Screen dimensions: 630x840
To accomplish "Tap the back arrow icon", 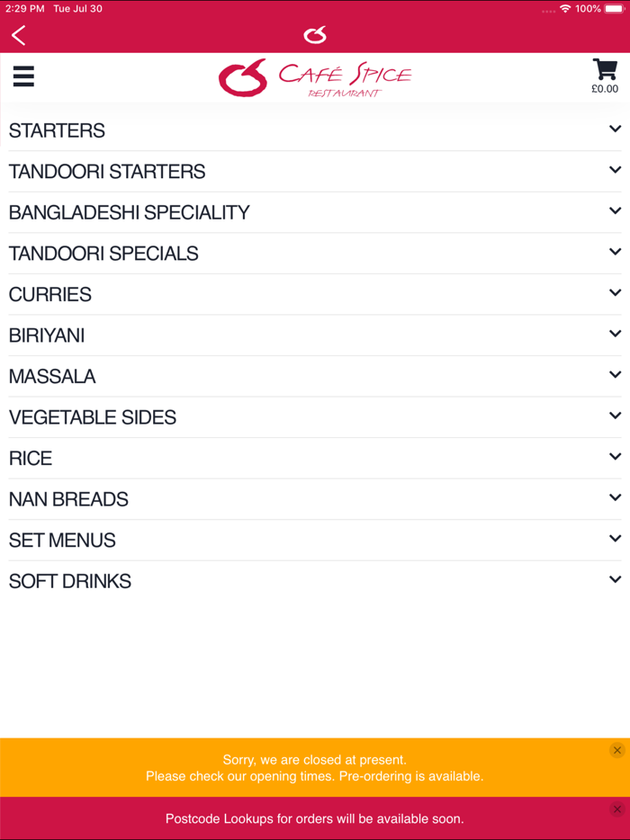I will (x=18, y=35).
